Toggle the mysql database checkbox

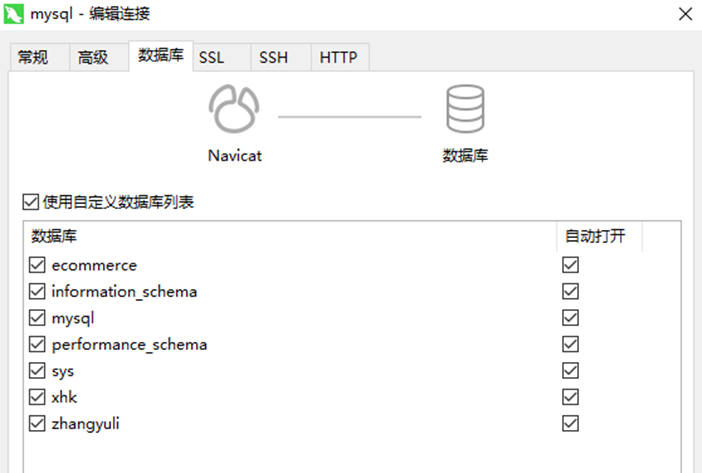click(38, 318)
